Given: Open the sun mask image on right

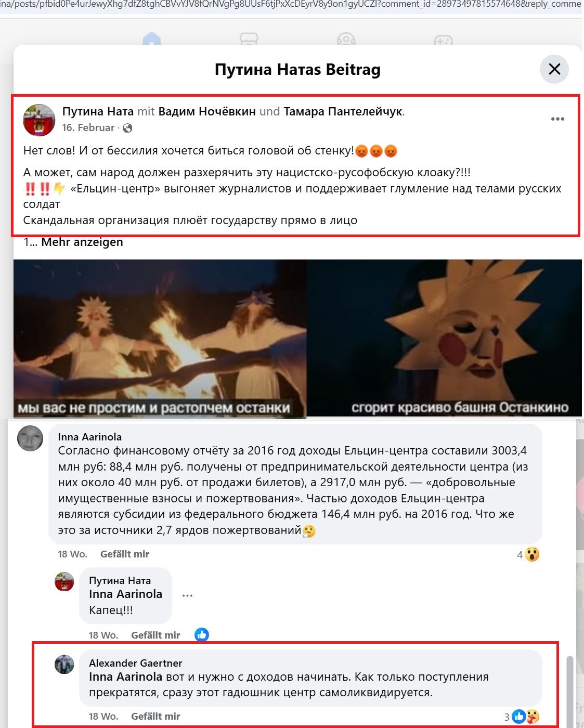Looking at the screenshot, I should (444, 338).
